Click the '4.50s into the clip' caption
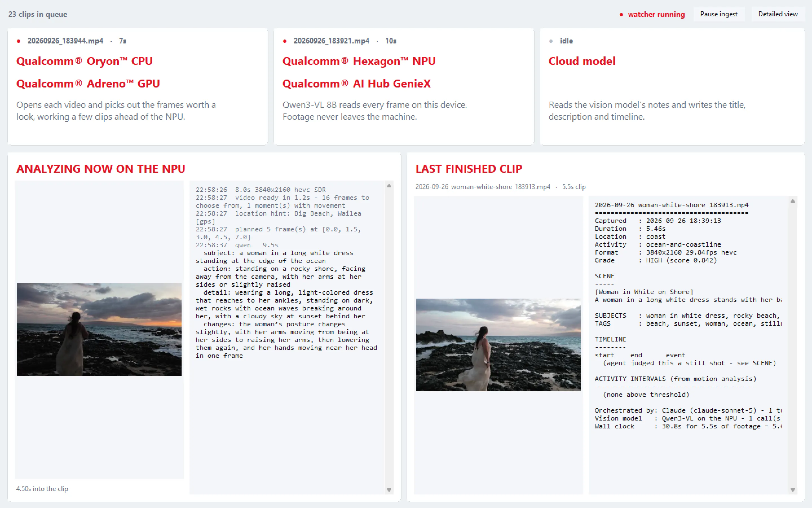 42,489
